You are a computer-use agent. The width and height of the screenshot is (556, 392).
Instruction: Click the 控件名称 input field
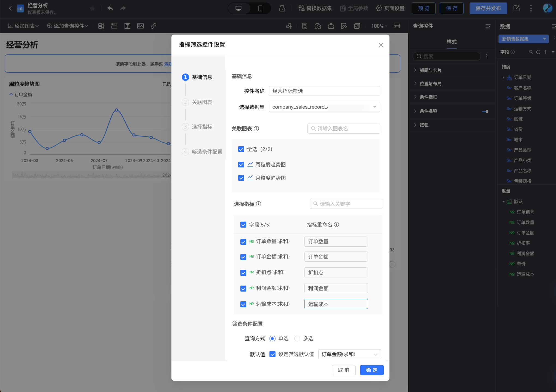click(324, 91)
